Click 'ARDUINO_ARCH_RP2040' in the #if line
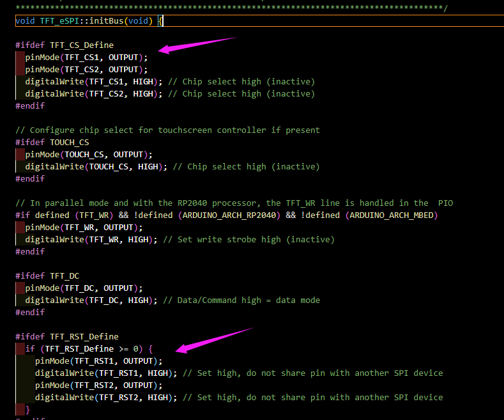This screenshot has height=420, width=504. click(229, 215)
